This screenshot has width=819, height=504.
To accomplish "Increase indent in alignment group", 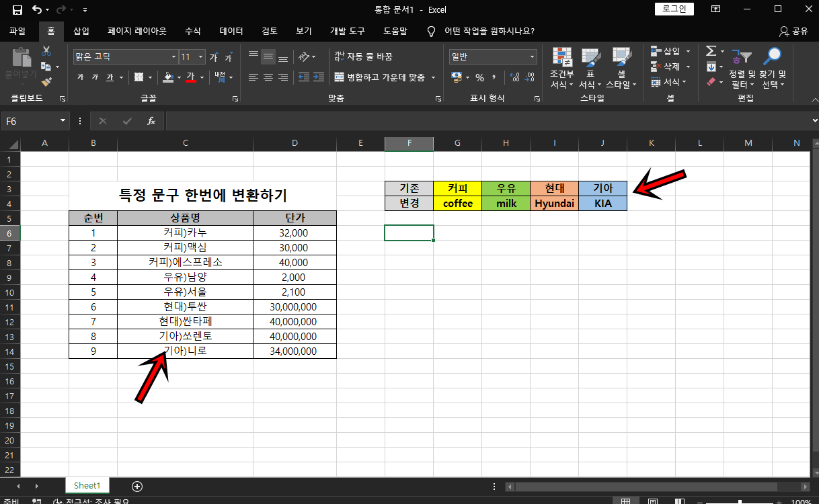I will coord(318,77).
